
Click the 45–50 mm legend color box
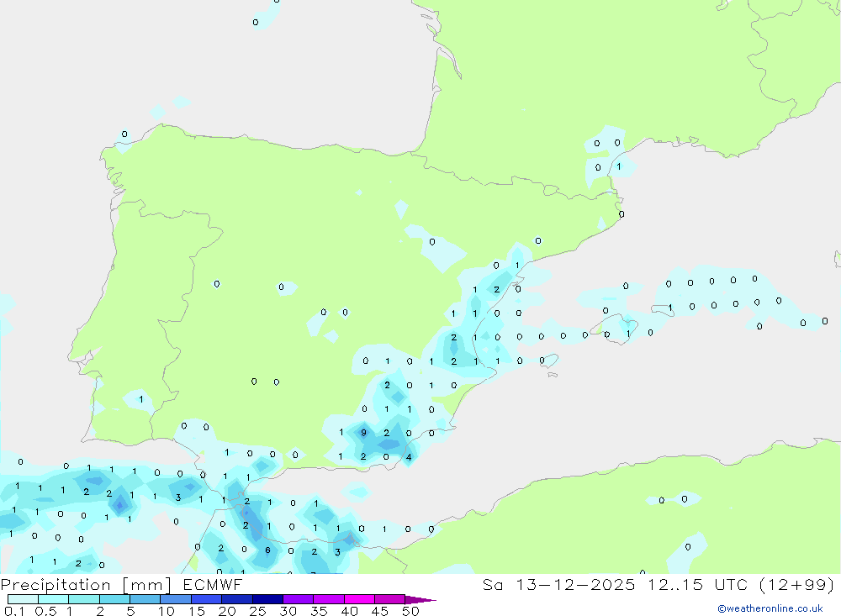click(390, 599)
